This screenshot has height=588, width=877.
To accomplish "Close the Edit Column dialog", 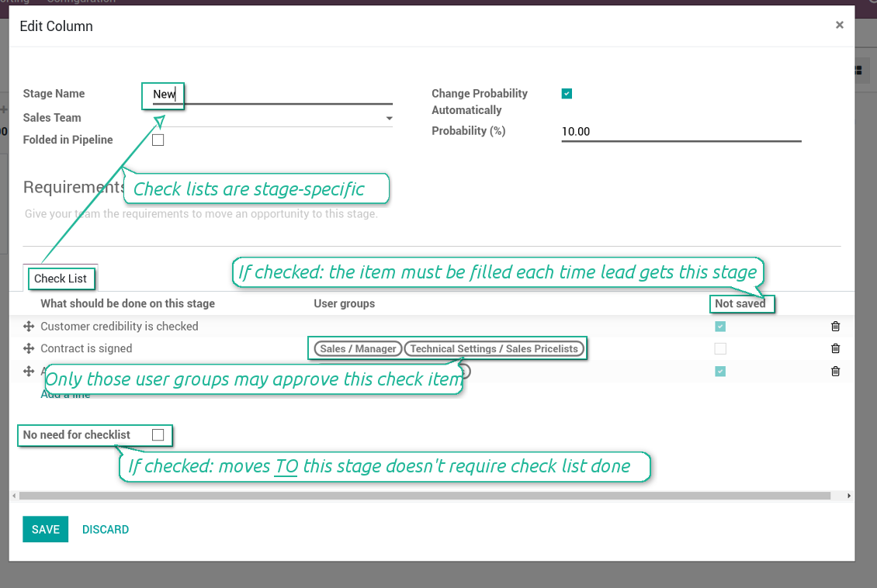I will point(839,26).
